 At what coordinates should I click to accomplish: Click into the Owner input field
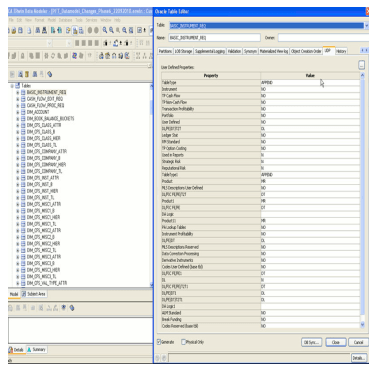click(x=323, y=38)
